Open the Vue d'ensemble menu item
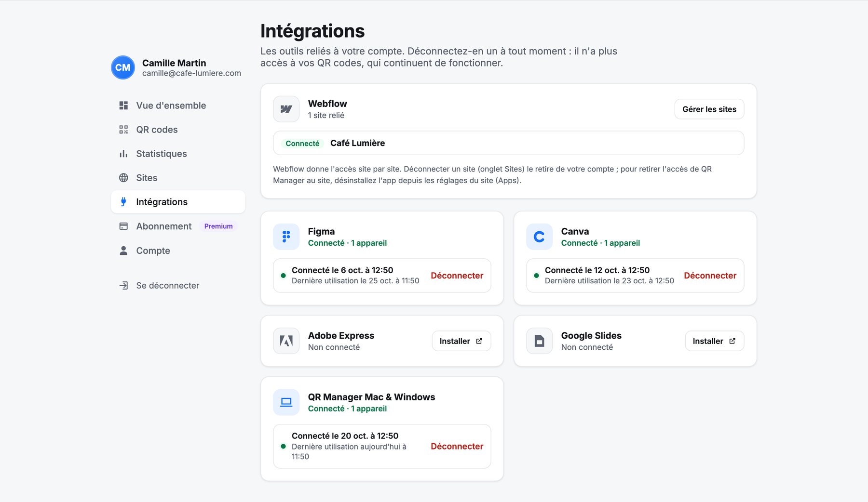868x502 pixels. click(178, 106)
